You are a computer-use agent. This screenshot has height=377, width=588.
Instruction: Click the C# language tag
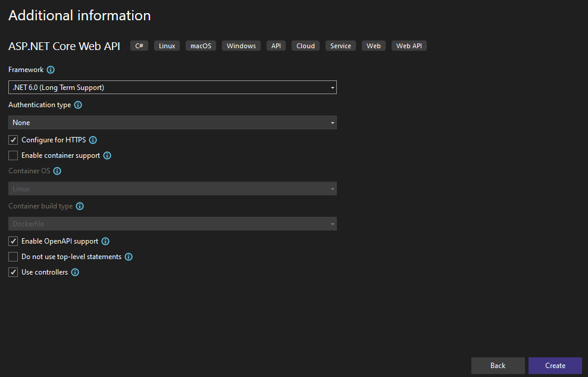click(x=139, y=46)
